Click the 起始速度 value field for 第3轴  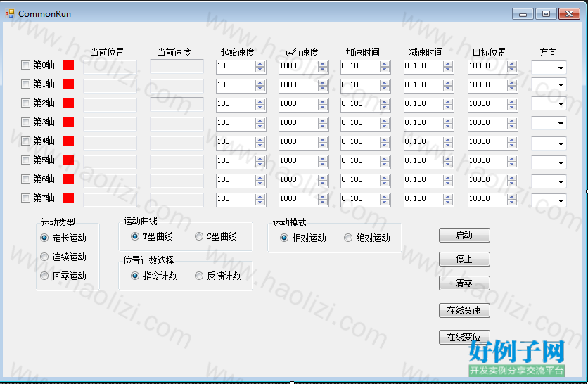point(236,123)
